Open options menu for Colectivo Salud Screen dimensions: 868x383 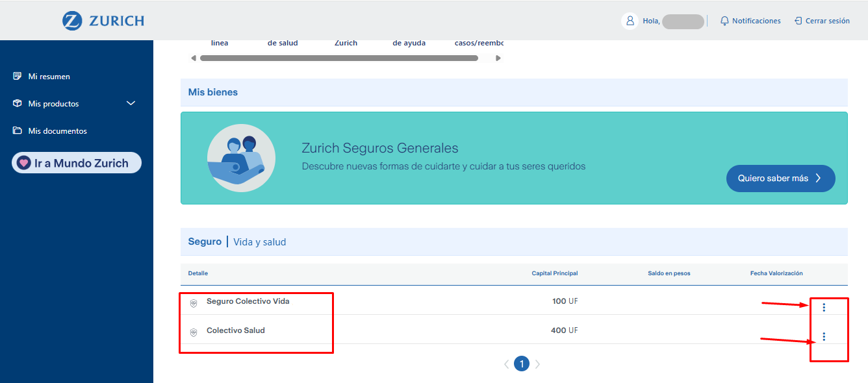tap(824, 336)
